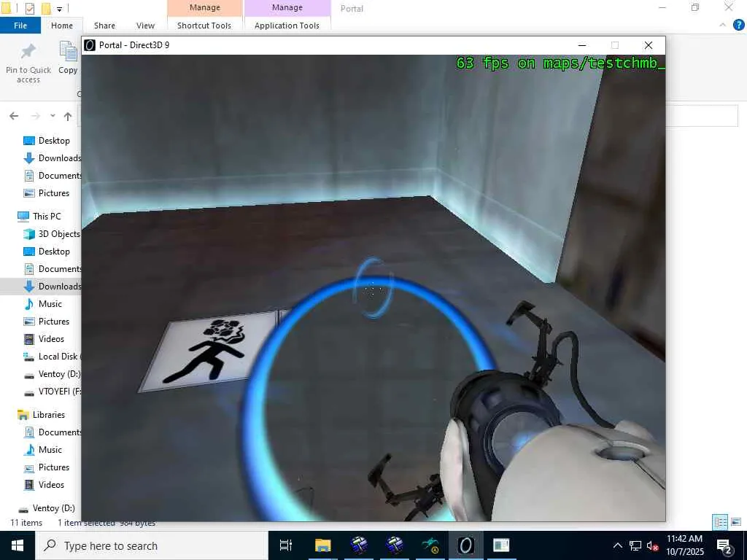This screenshot has width=747, height=560.
Task: Open recent locations dropdown arrow
Action: coord(53,116)
